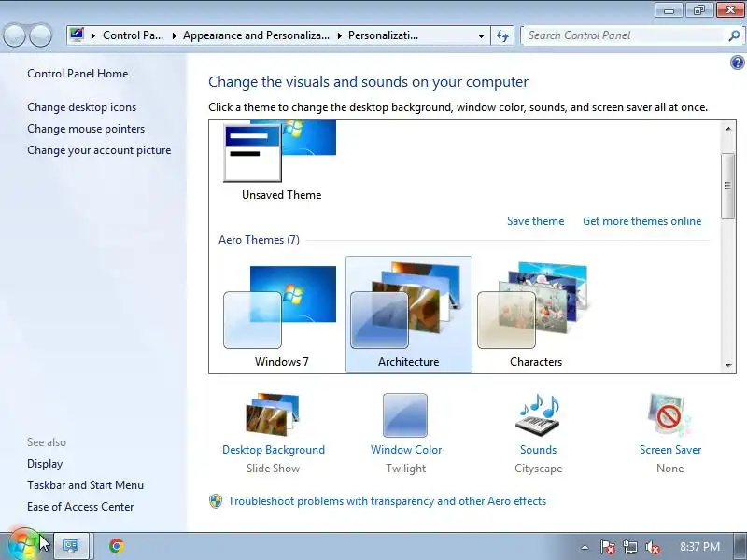Click the shield icon beside Troubleshoot link
This screenshot has height=560, width=747.
216,501
